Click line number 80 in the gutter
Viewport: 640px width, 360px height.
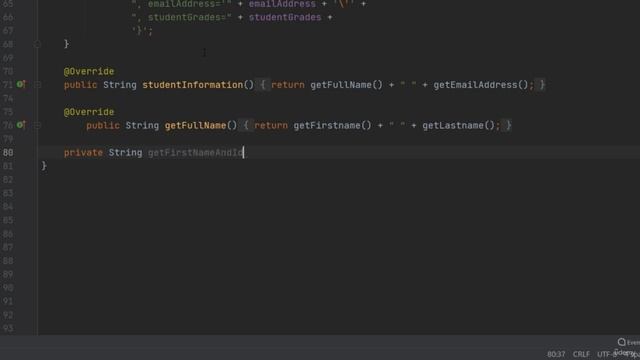8,153
